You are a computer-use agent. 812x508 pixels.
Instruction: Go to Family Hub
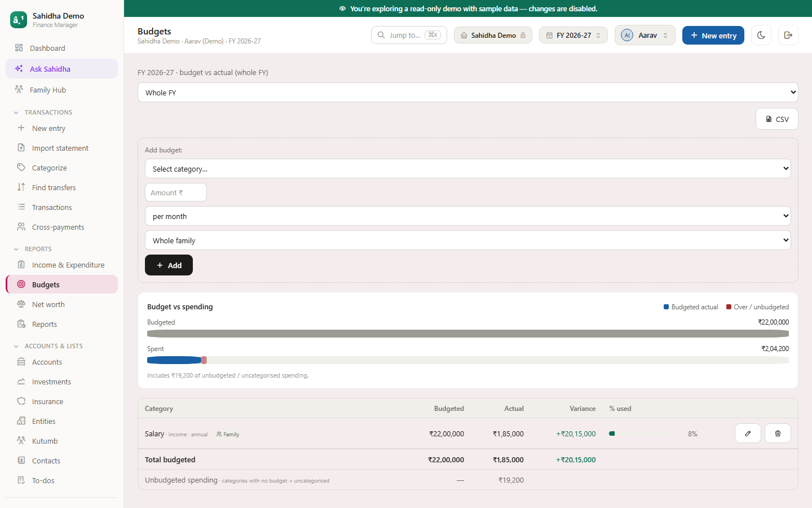pyautogui.click(x=62, y=90)
